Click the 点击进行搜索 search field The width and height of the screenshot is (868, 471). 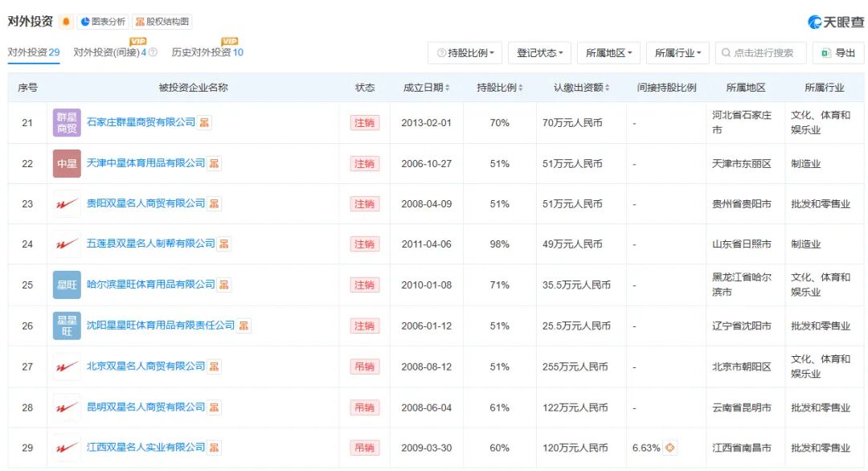point(760,52)
